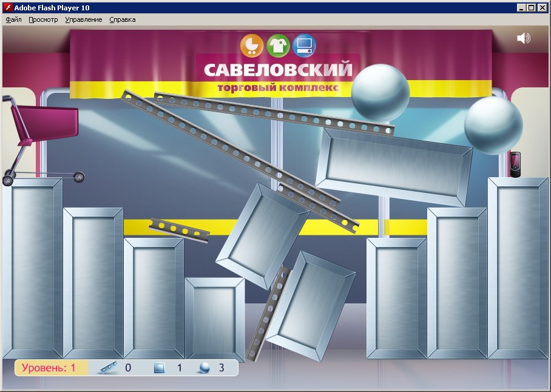Click the green t-shirt icon
The width and height of the screenshot is (551, 392).
click(278, 46)
